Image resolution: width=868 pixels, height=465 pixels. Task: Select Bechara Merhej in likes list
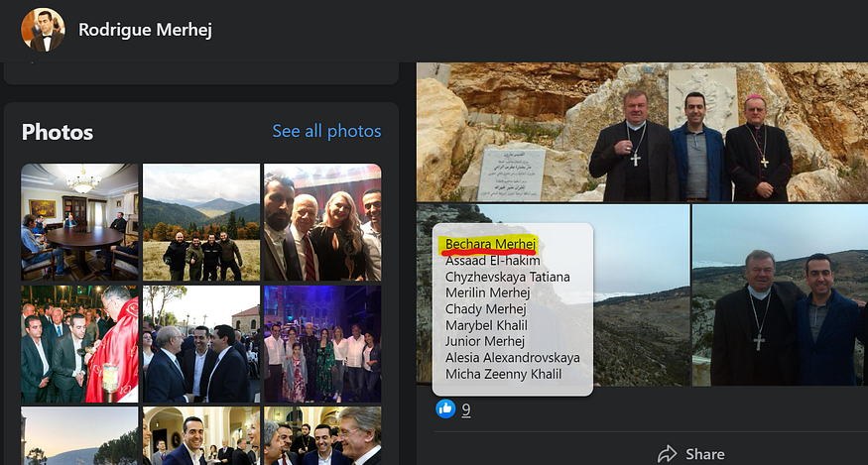(491, 244)
